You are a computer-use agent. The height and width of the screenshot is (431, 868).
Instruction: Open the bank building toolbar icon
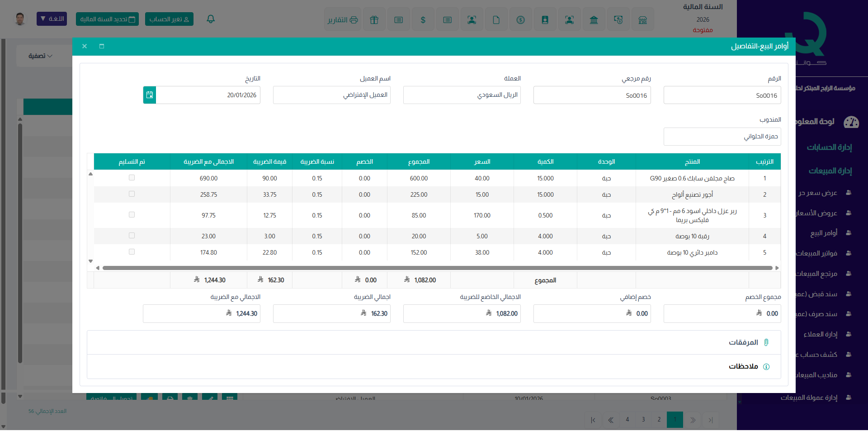pyautogui.click(x=594, y=20)
